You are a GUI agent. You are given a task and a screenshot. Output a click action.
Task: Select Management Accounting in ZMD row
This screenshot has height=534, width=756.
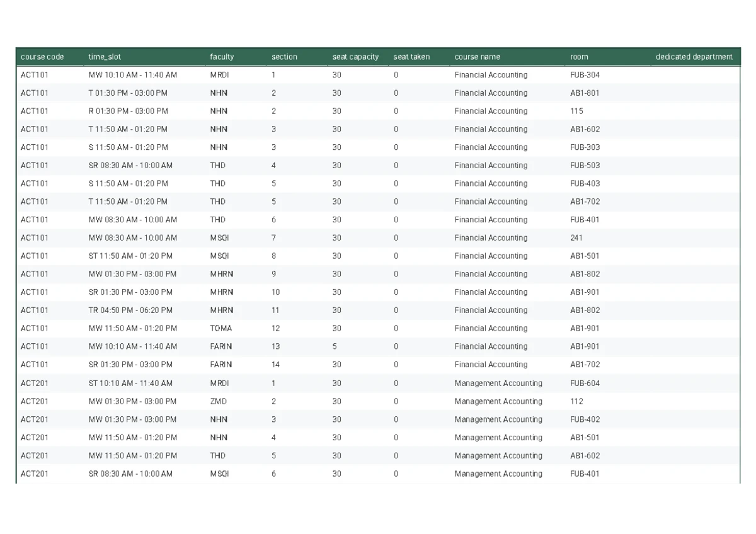tap(498, 402)
